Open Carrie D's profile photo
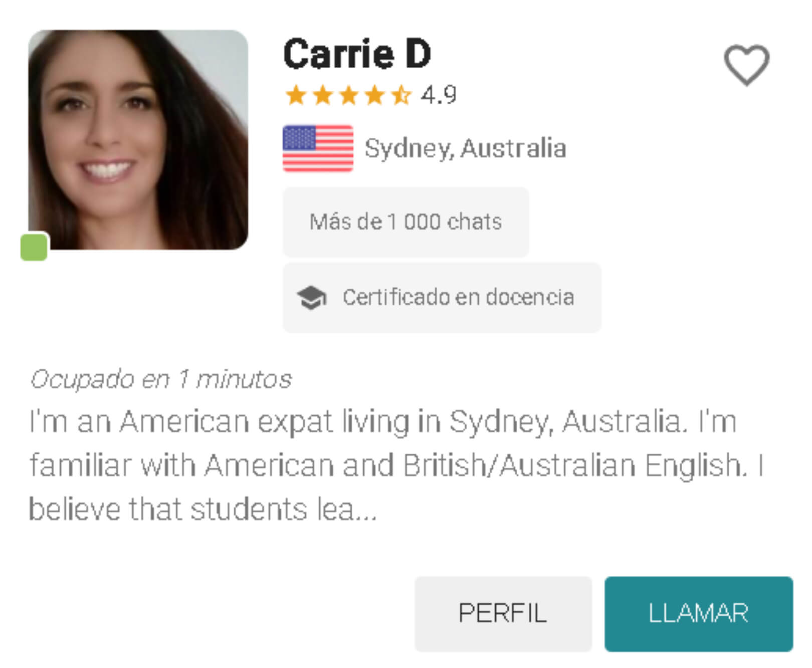Screen dimensions: 812x668 [138, 140]
